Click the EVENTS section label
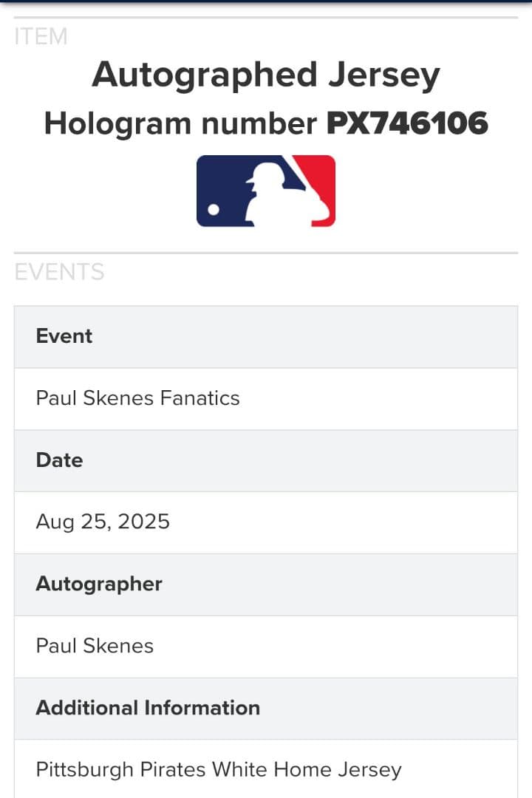The image size is (532, 798). pyautogui.click(x=59, y=272)
